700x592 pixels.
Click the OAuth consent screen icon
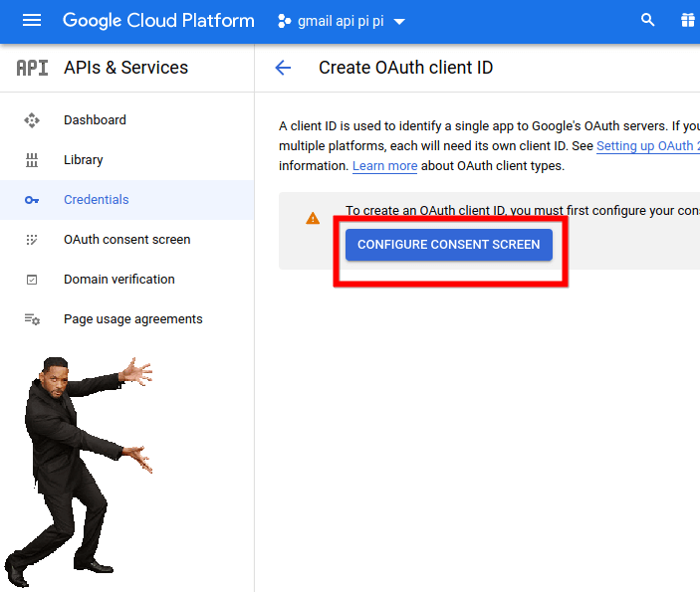pos(32,240)
